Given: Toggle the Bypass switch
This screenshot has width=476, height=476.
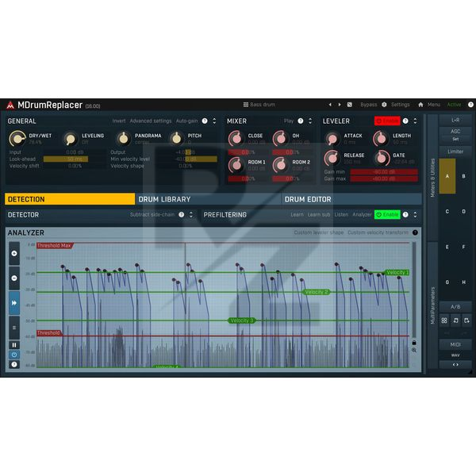Looking at the screenshot, I should coord(369,104).
